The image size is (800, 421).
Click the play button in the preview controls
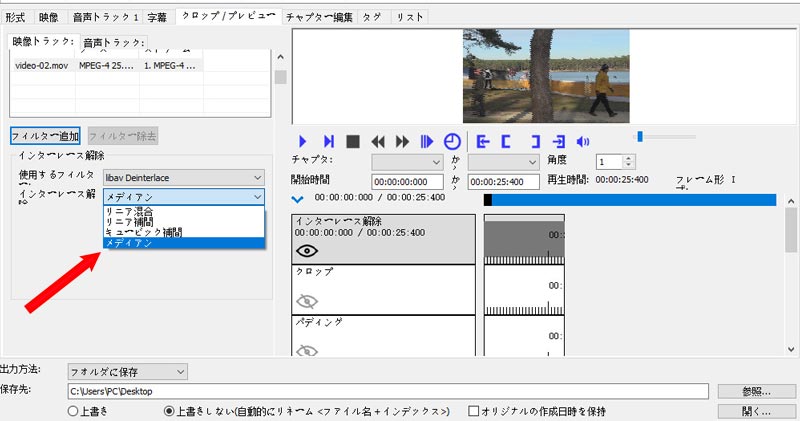tap(303, 141)
